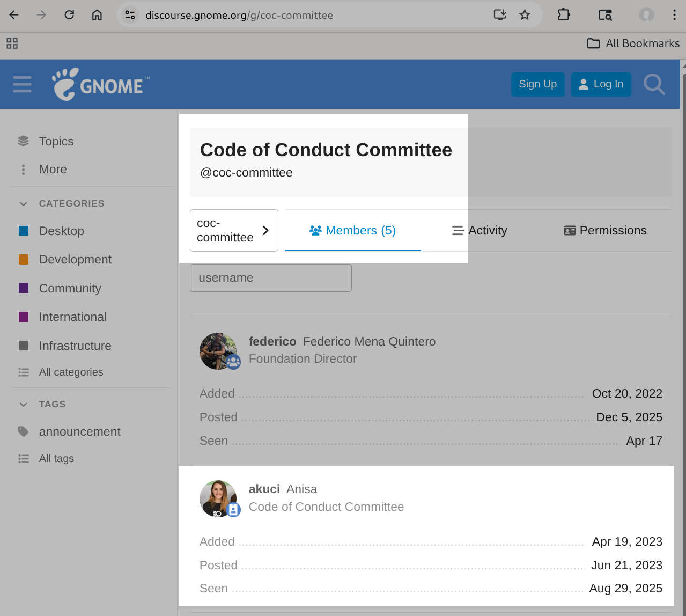The image size is (686, 616).
Task: Click the More ellipsis icon in sidebar
Action: [23, 169]
